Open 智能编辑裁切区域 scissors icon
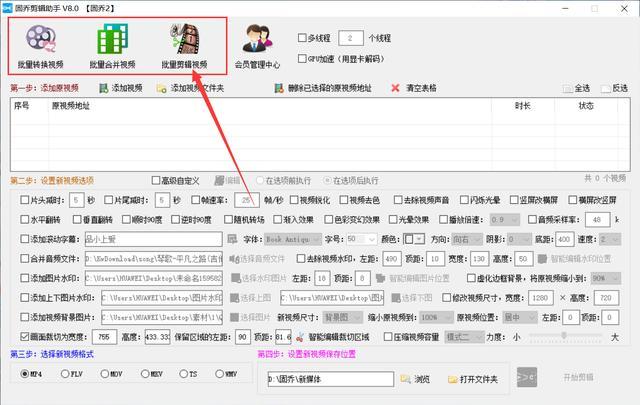The width and height of the screenshot is (640, 405). 300,337
